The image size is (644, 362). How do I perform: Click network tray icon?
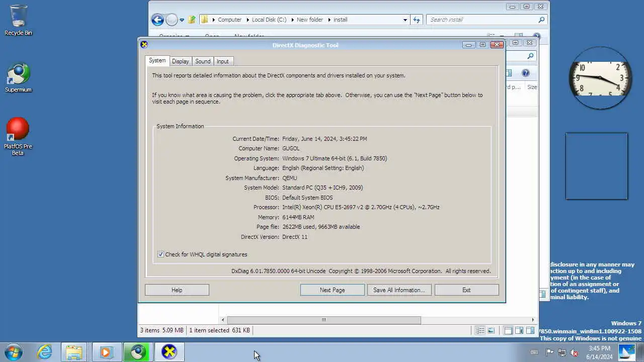click(x=562, y=352)
